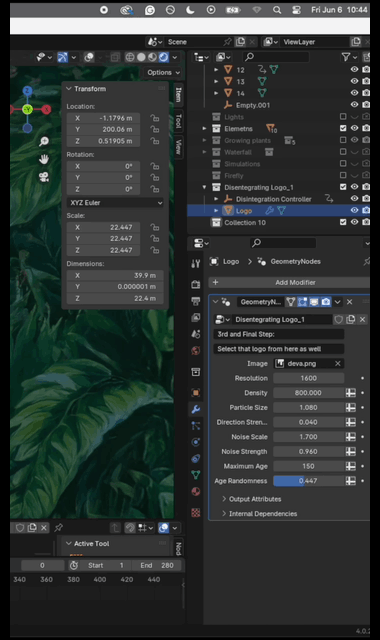Open the Object Constraints properties tab

(x=196, y=458)
